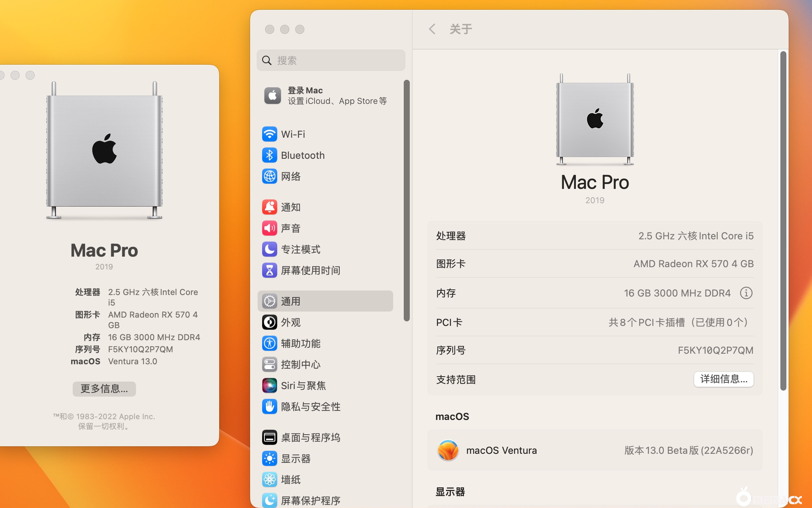Open 声音 sound settings via speaker icon
Image resolution: width=812 pixels, height=508 pixels.
[x=270, y=228]
